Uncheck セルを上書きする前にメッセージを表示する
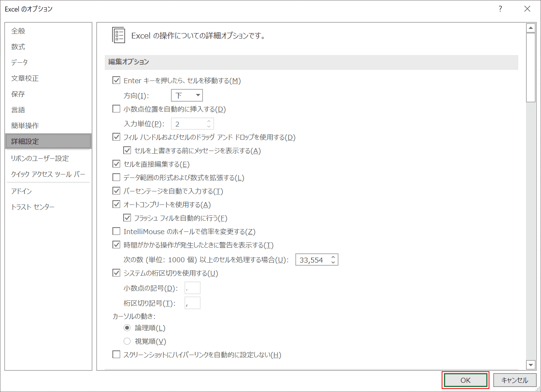 (127, 151)
